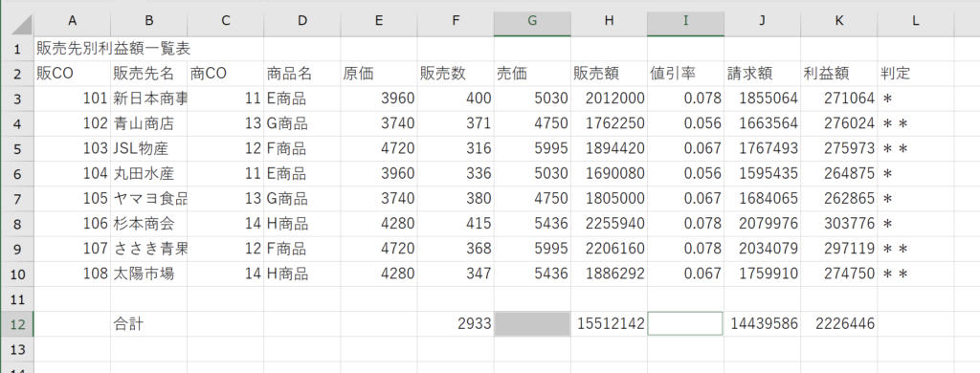Click the active empty cell I12
Viewport: 980px width, 373px height.
click(685, 323)
